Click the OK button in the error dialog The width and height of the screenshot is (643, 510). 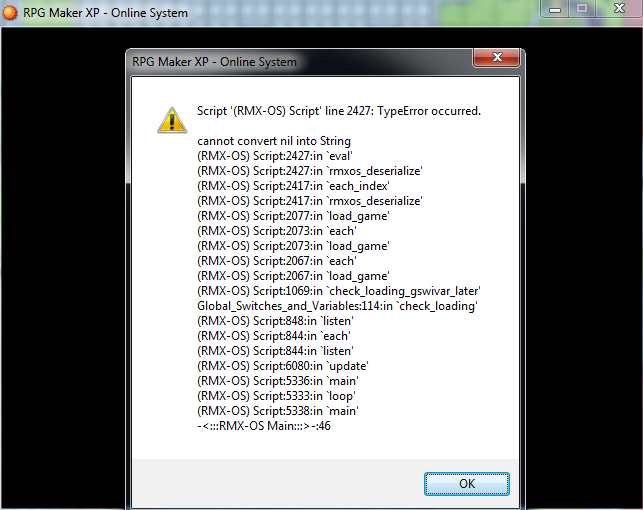(x=466, y=483)
